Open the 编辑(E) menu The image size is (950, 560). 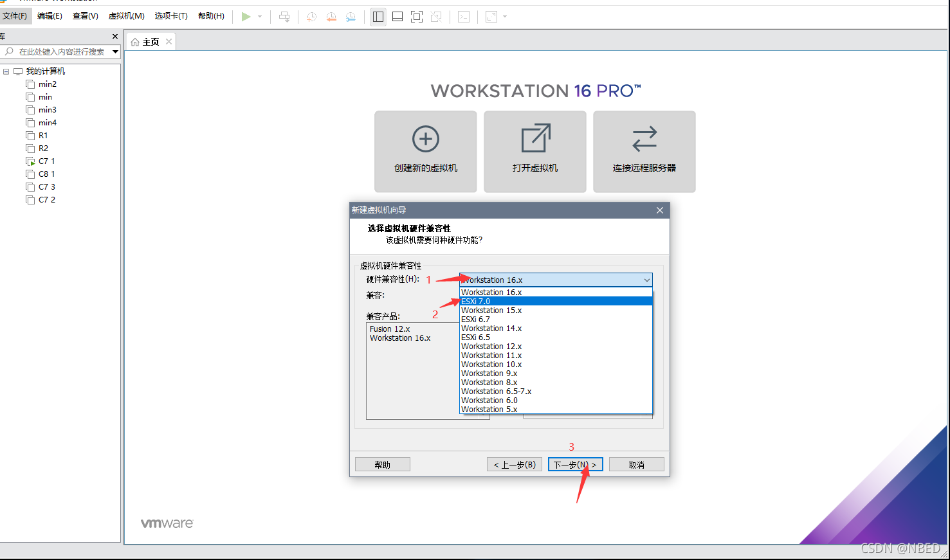point(50,16)
